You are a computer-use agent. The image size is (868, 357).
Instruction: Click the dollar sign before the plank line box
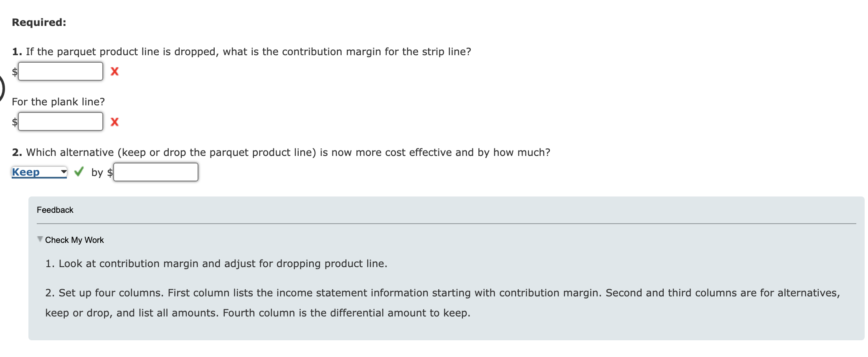pyautogui.click(x=14, y=122)
